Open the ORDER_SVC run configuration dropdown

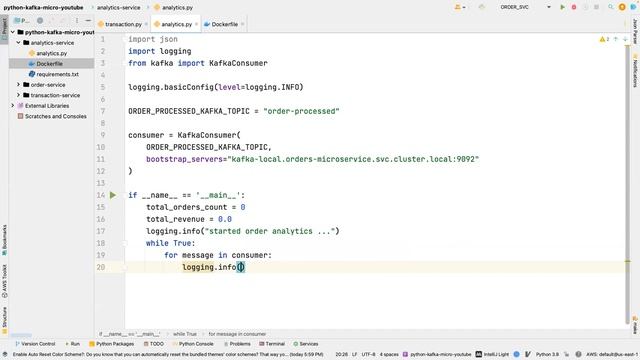click(x=526, y=7)
